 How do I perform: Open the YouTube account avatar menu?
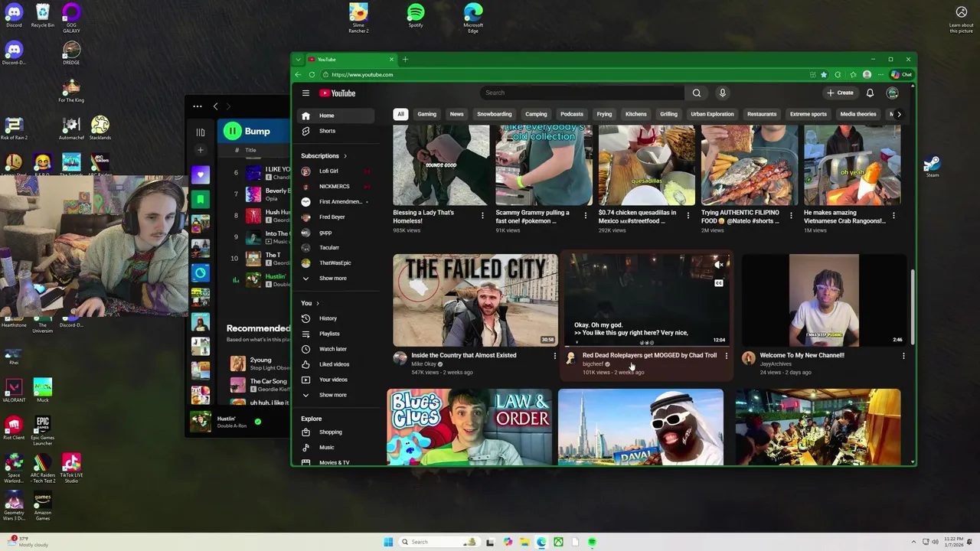pos(892,93)
